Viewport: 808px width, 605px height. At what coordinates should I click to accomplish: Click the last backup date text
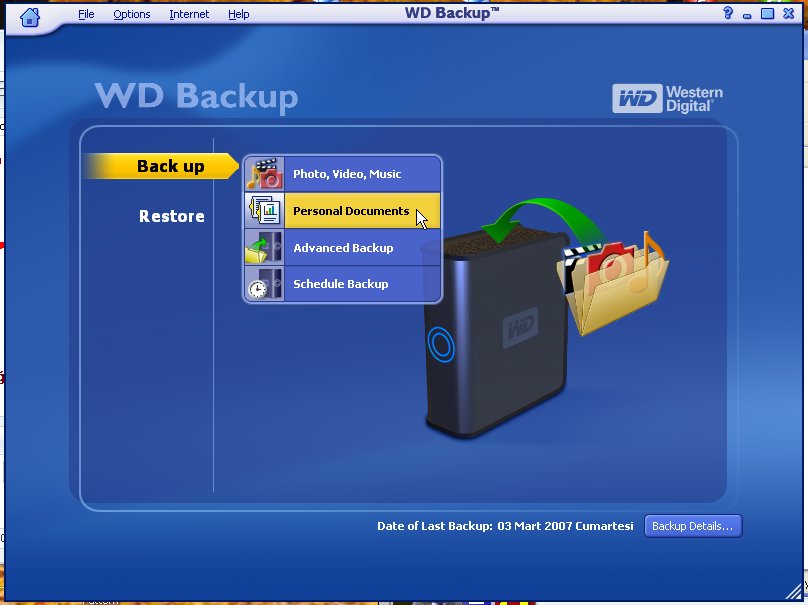505,526
